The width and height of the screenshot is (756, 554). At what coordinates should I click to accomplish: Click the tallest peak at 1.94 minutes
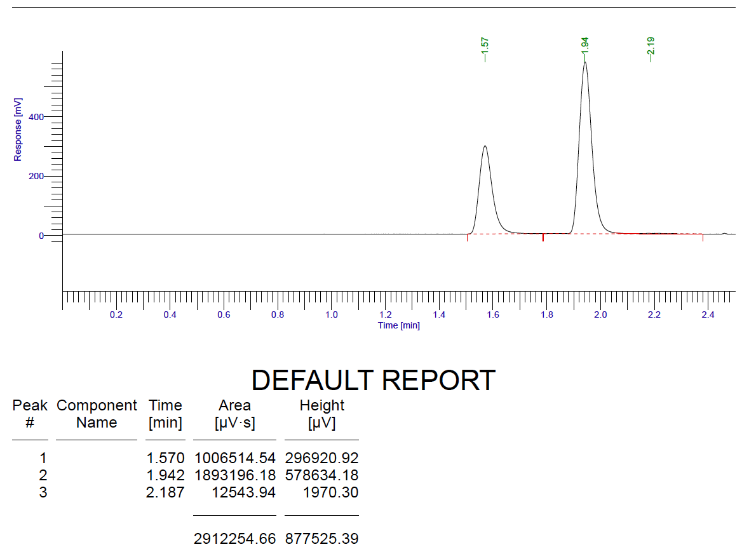(585, 95)
